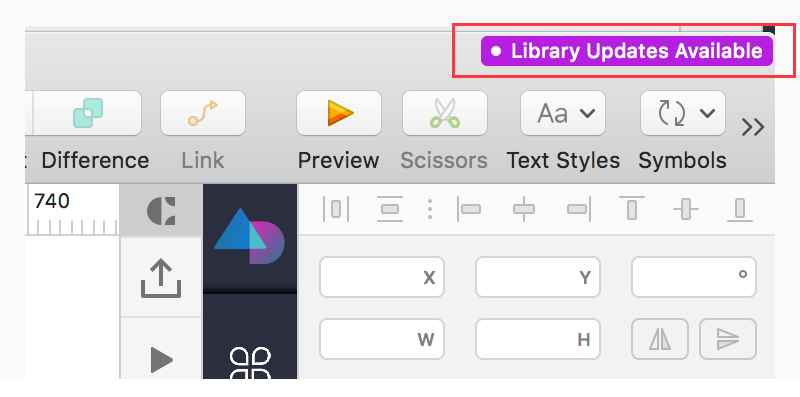Open the colorful triangle logo panel
Viewport: 800px width, 397px height.
[x=249, y=236]
